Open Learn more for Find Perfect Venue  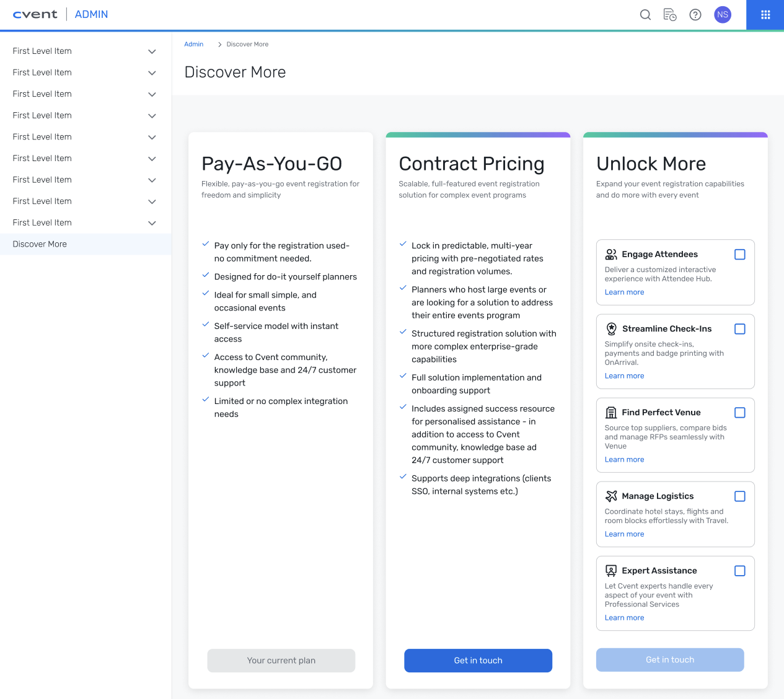coord(624,460)
